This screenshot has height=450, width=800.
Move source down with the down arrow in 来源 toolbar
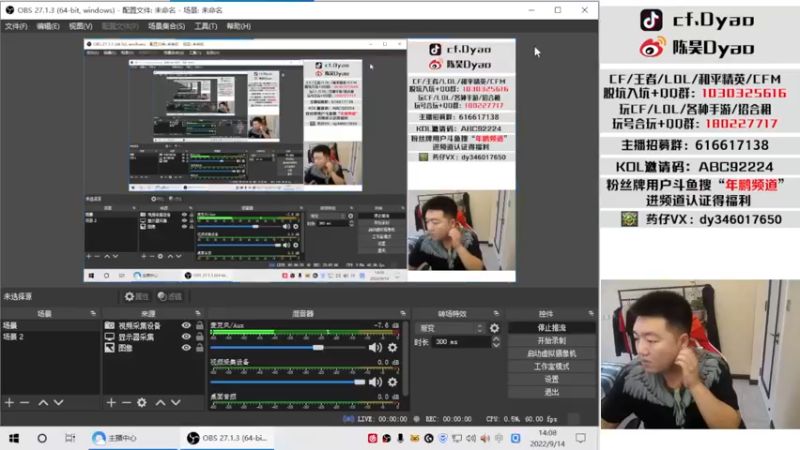(x=176, y=403)
